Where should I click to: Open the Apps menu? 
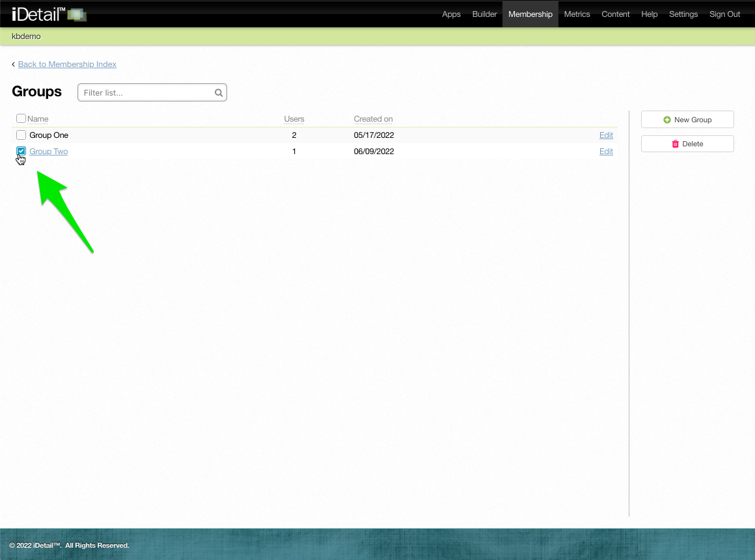click(451, 14)
